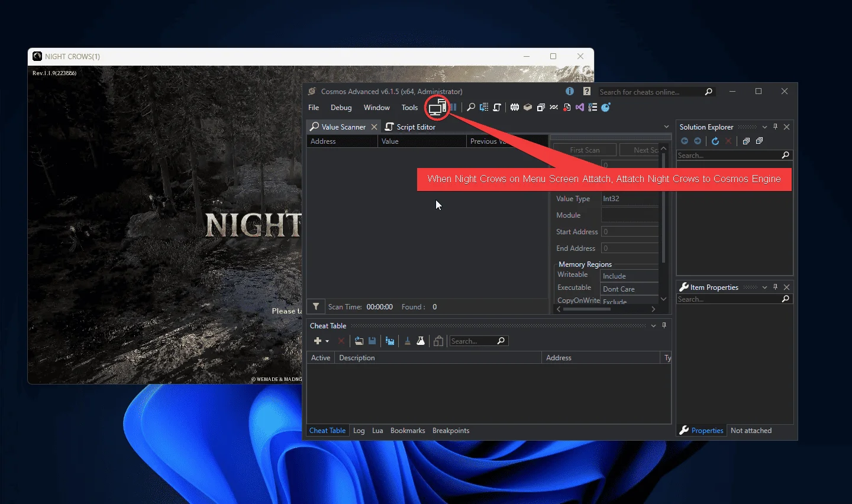
Task: Add a new entry with Cheat Table plus icon
Action: click(318, 341)
